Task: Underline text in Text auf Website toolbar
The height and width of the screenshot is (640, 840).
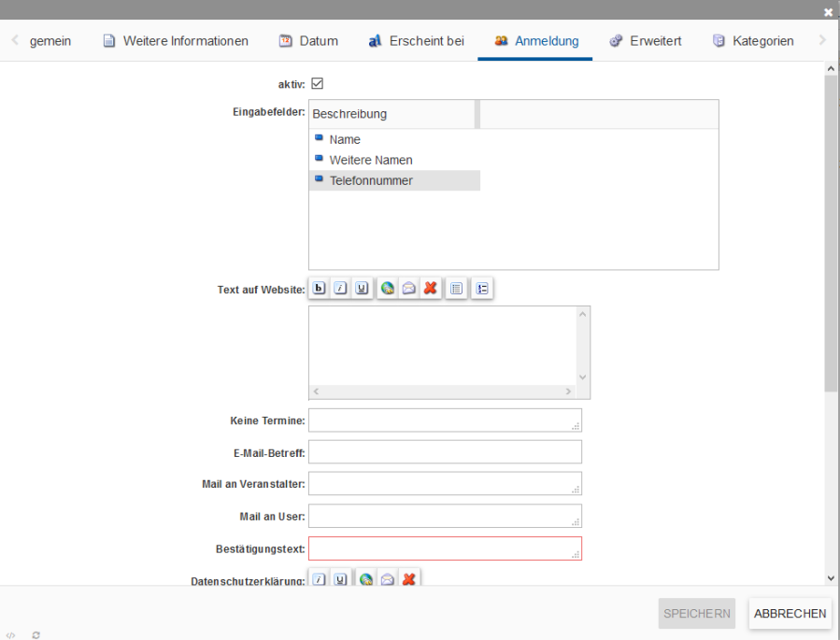Action: [x=361, y=289]
